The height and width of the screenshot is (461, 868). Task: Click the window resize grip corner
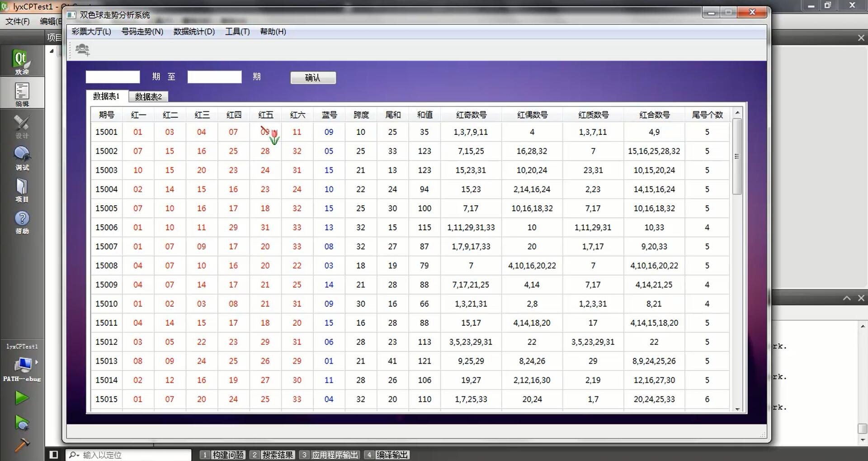pos(763,435)
